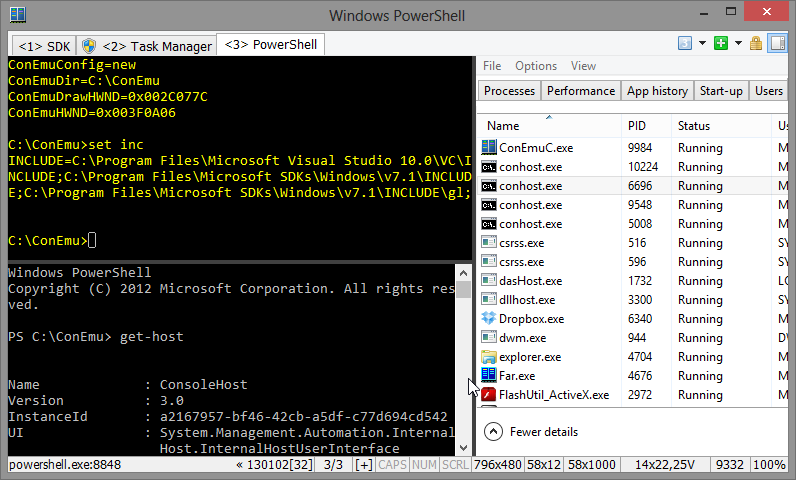Toggle the scroll buffer view icon
This screenshot has width=796, height=480.
[774, 43]
